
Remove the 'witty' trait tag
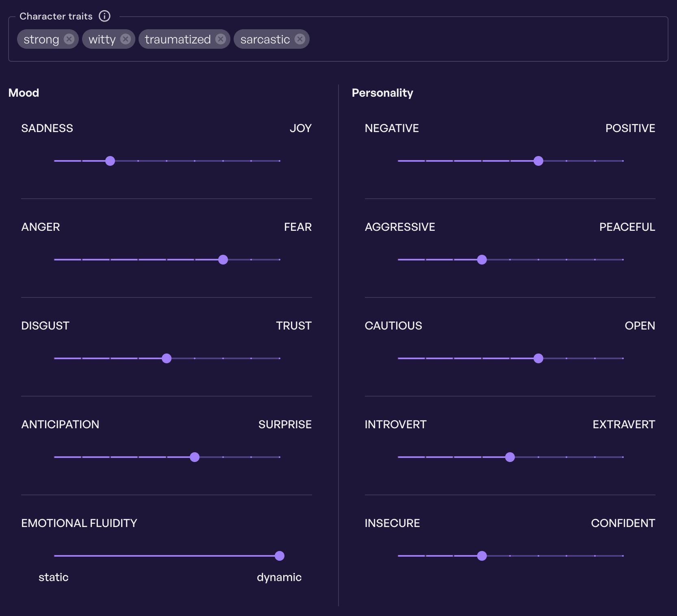tap(126, 39)
